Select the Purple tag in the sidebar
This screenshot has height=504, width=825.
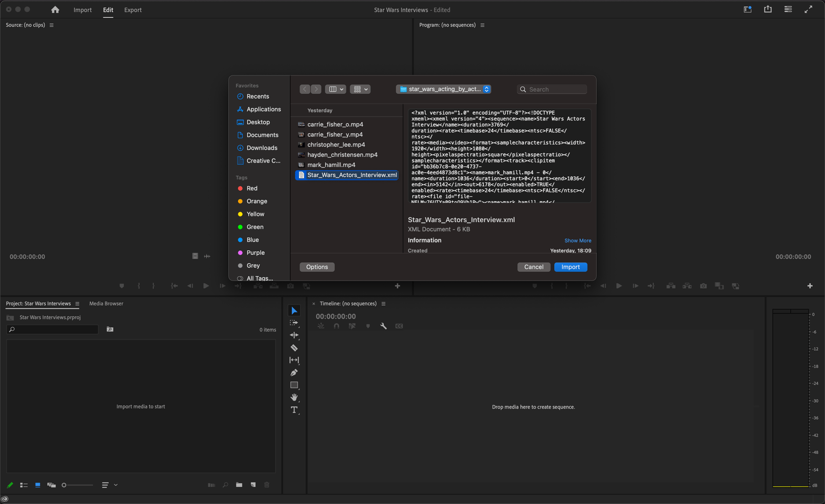click(256, 252)
